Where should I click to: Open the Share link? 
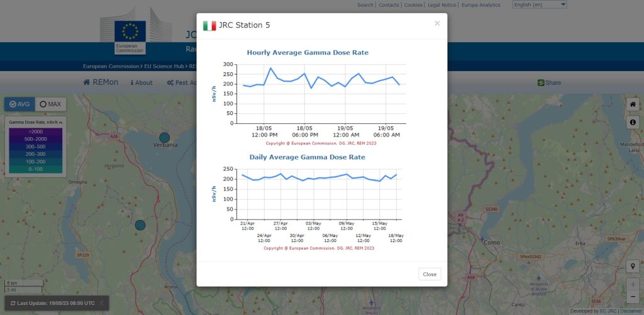[549, 82]
